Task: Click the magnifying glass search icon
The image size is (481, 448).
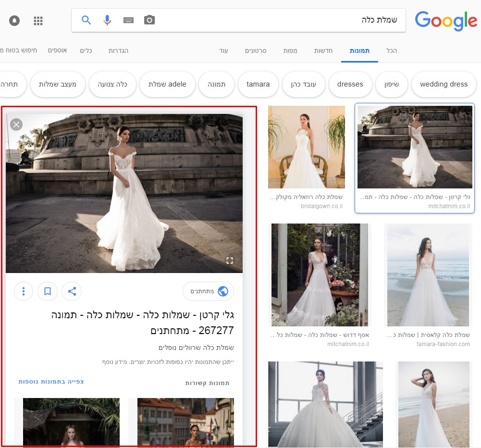Action: point(86,20)
